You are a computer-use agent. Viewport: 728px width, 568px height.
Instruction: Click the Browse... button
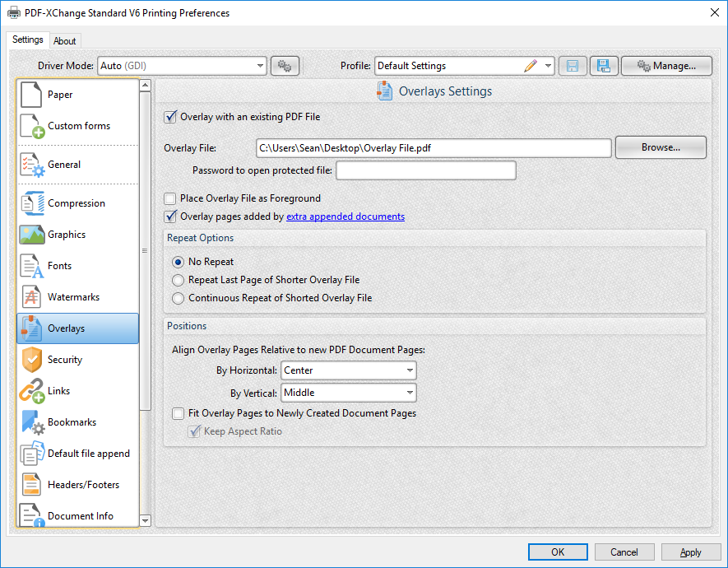[661, 147]
